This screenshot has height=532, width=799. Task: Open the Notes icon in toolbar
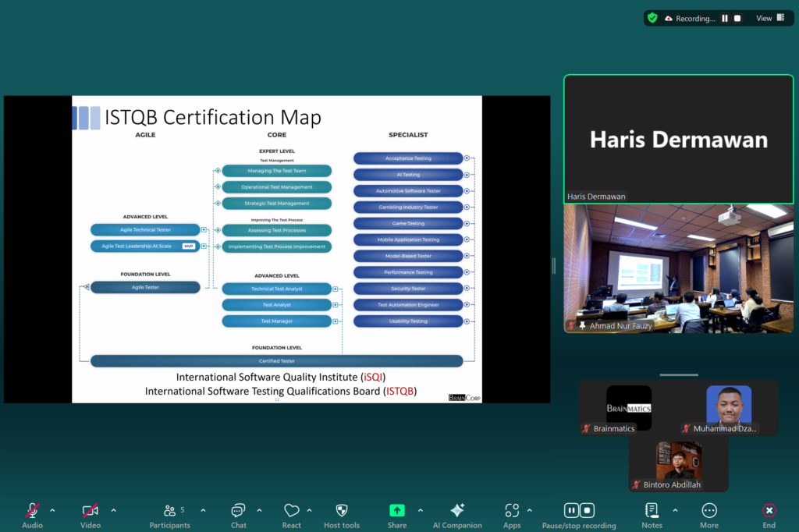click(652, 511)
